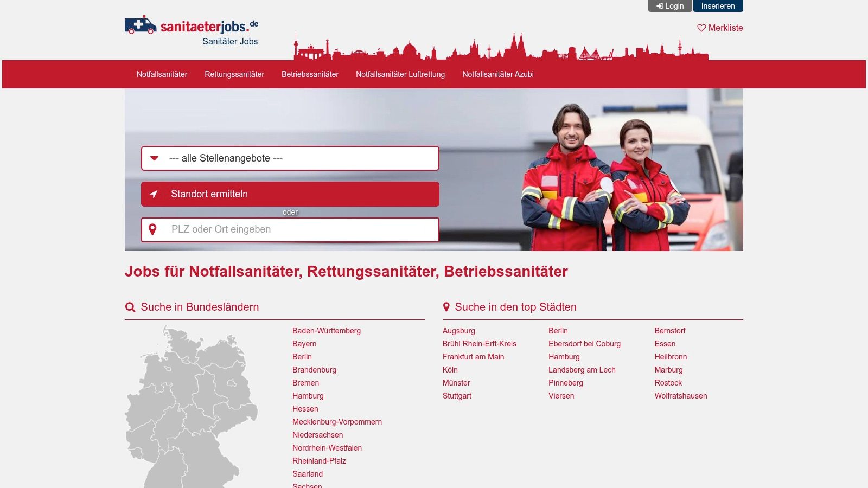Choose Hamburg in the Bundesländer list
Viewport: 868px width, 488px height.
click(x=308, y=396)
